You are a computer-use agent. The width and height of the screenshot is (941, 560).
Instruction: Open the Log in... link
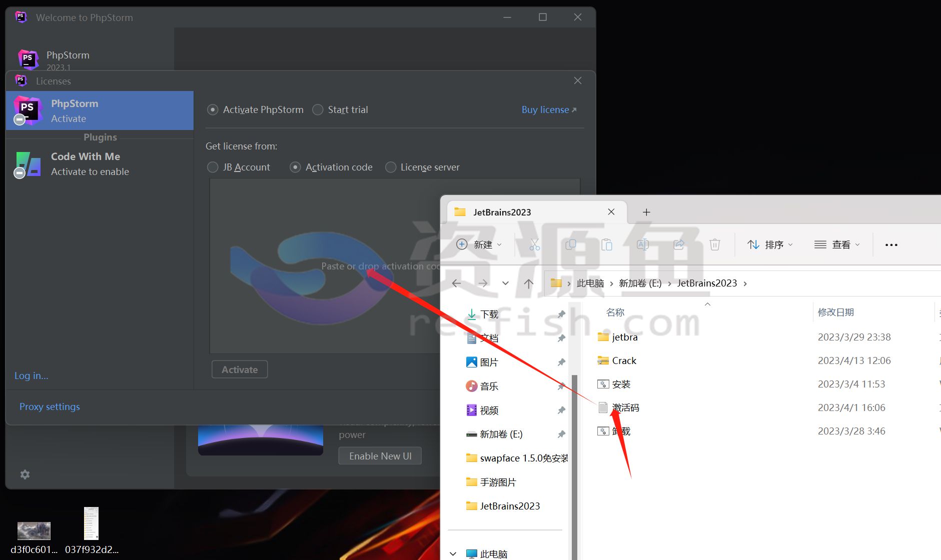click(31, 375)
